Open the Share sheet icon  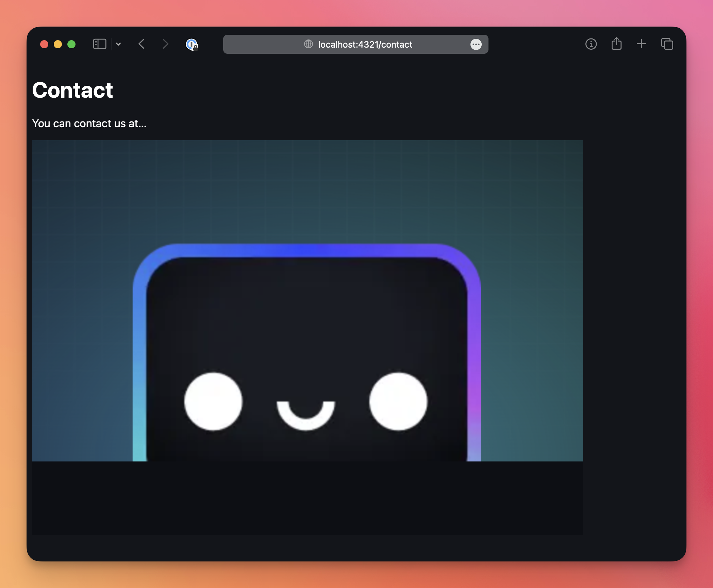pyautogui.click(x=616, y=44)
